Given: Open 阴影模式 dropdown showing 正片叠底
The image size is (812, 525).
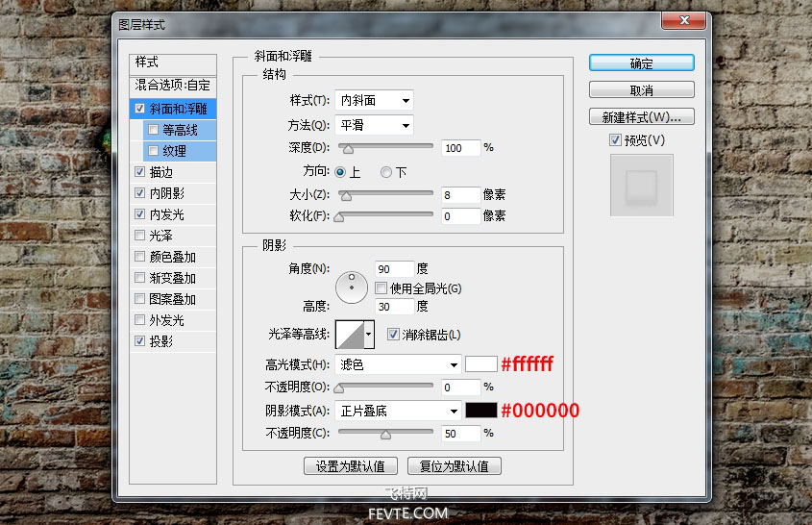Looking at the screenshot, I should tap(398, 411).
